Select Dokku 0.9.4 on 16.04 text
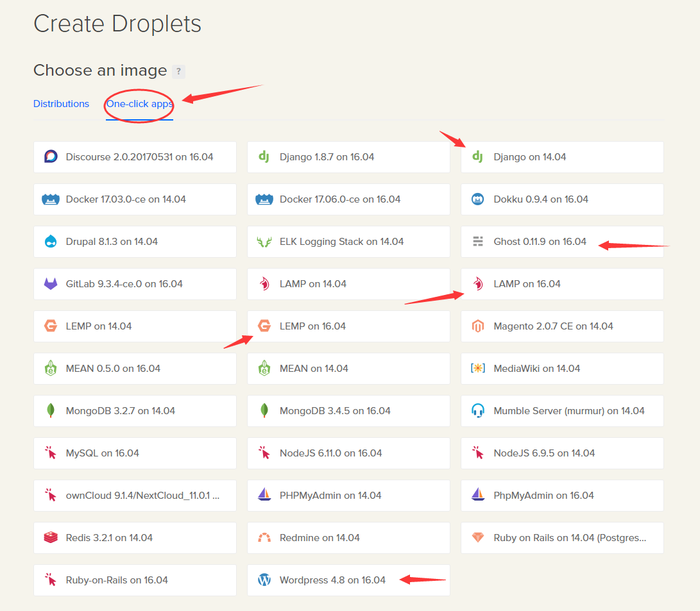 point(541,199)
